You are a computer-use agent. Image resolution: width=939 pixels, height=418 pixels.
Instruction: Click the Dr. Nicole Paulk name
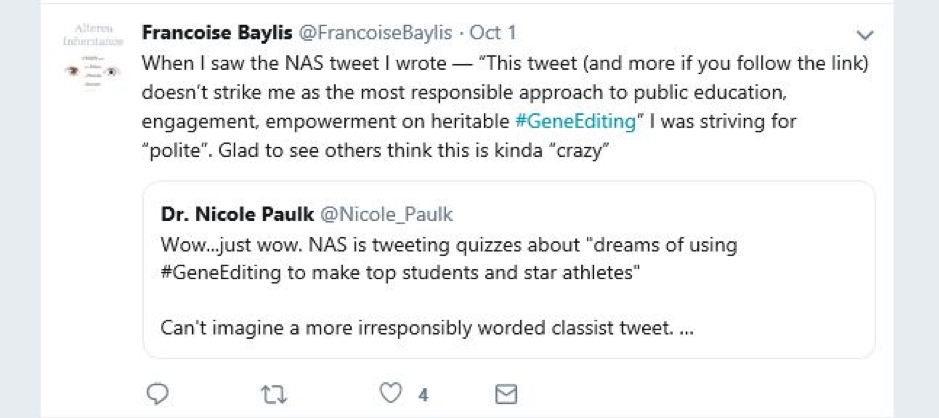[236, 214]
